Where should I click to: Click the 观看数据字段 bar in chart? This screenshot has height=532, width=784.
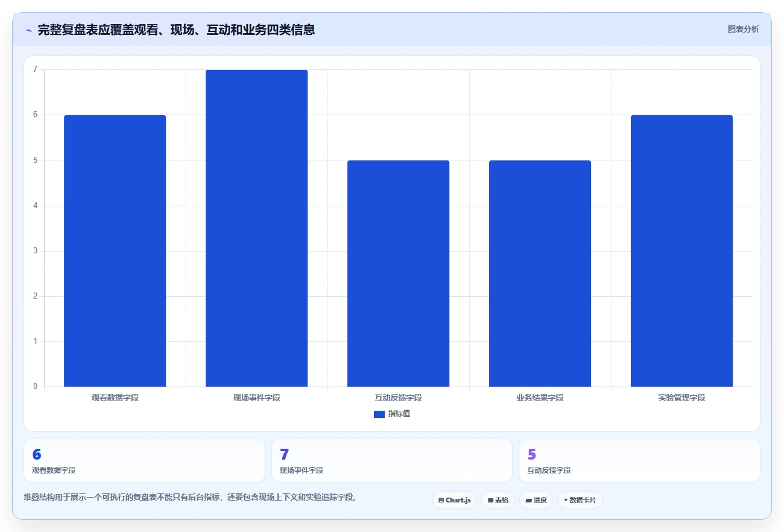coord(115,251)
